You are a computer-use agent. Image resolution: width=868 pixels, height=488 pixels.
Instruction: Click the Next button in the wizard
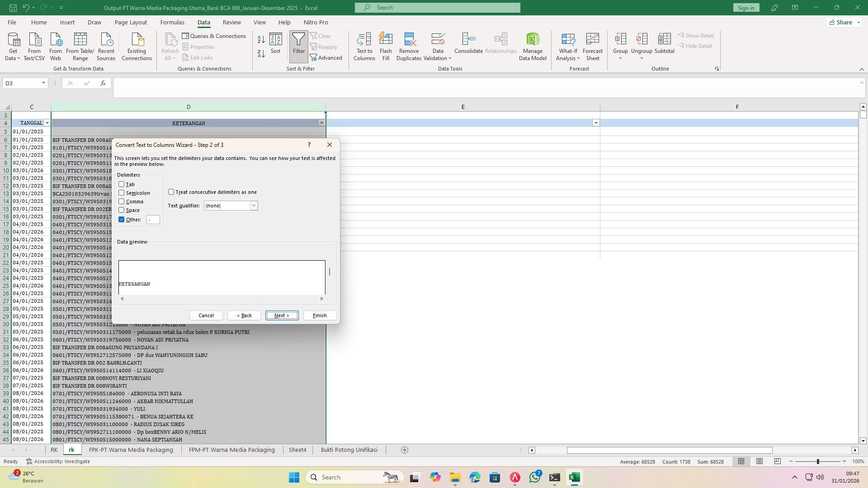[282, 315]
